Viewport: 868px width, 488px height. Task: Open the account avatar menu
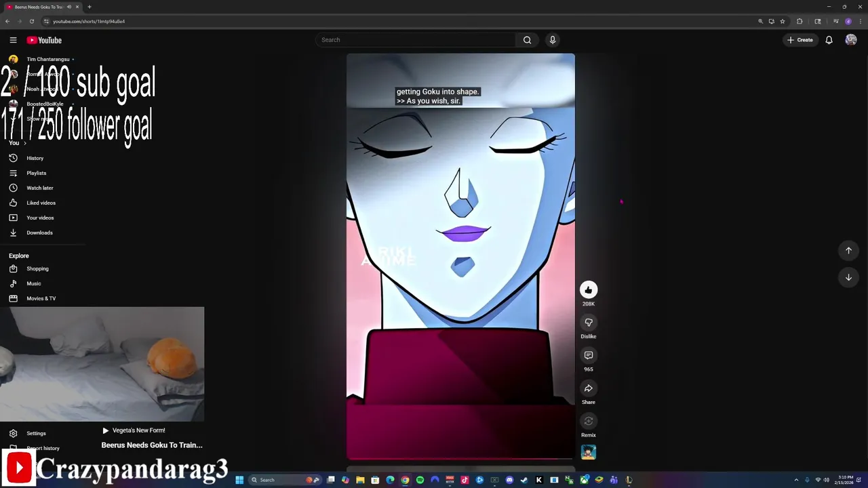click(850, 40)
